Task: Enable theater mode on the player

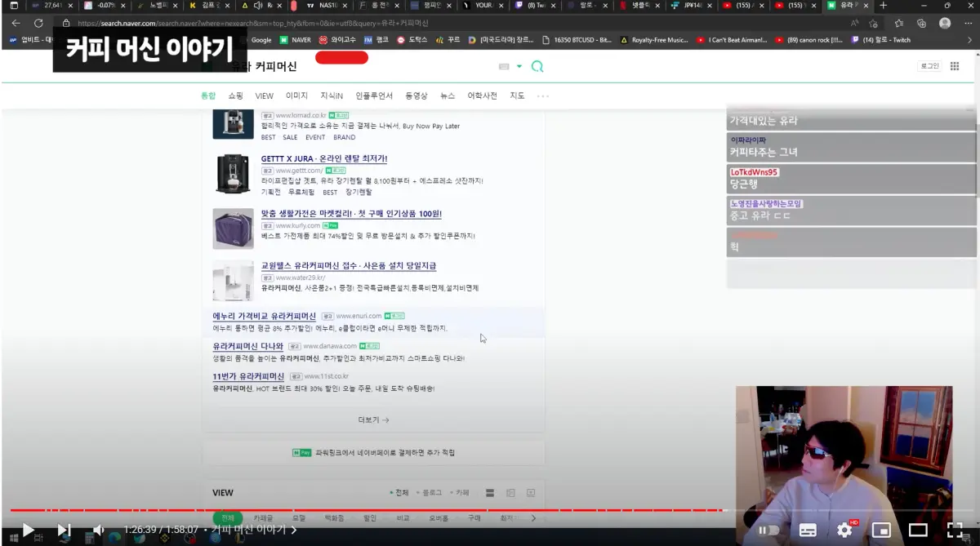Action: (x=918, y=529)
